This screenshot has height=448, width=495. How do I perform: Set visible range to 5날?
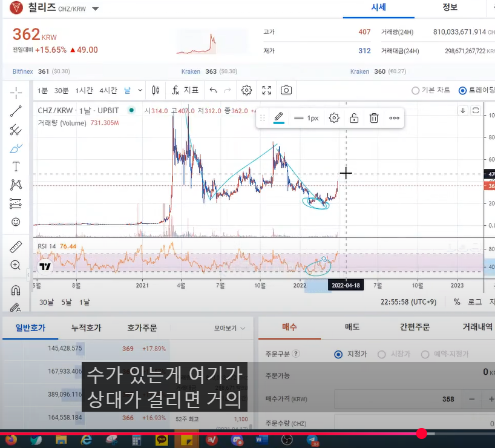(x=67, y=302)
